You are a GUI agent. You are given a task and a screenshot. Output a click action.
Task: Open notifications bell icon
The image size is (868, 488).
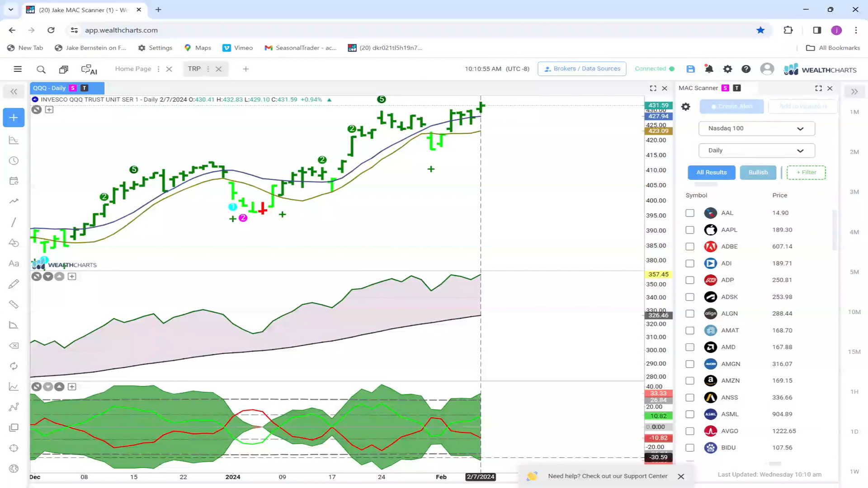tap(709, 69)
